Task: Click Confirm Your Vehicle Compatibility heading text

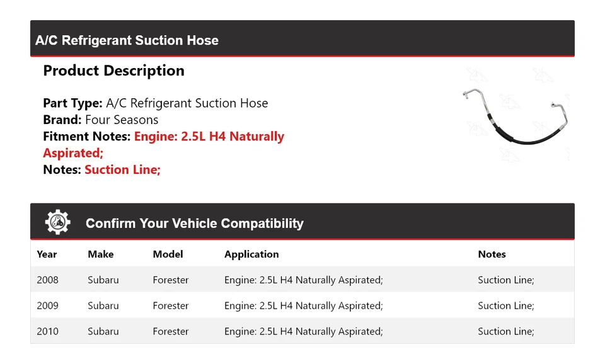Action: (x=194, y=224)
